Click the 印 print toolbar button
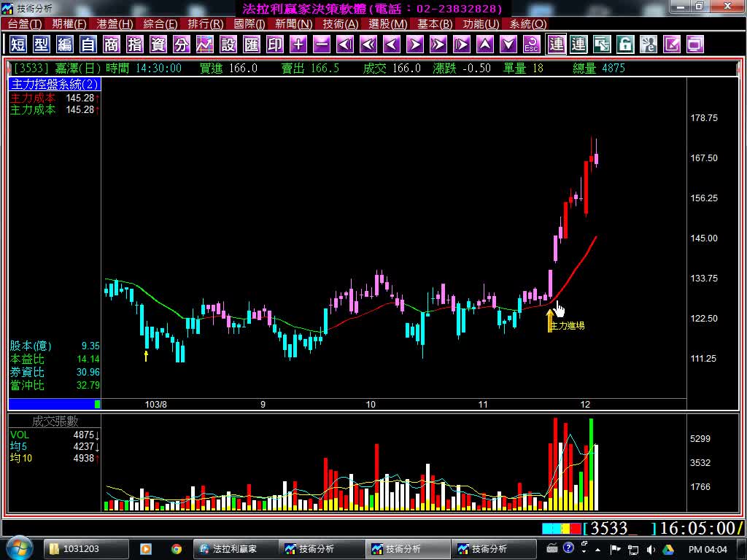Image resolution: width=747 pixels, height=560 pixels. 275,44
